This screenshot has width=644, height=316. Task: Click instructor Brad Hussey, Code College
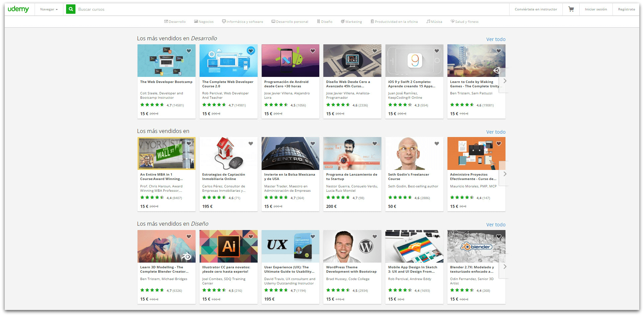click(x=348, y=279)
